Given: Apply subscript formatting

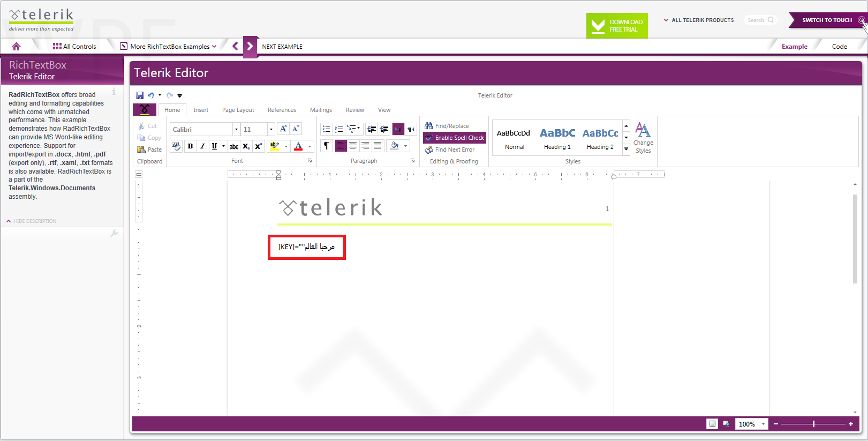Looking at the screenshot, I should [246, 146].
